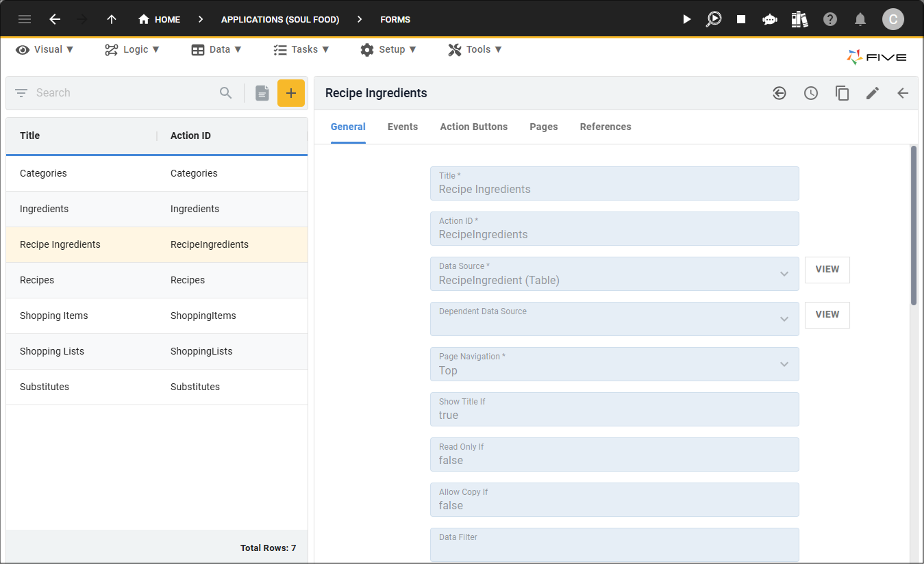Viewport: 924px width, 564px height.
Task: Expand the Dependent Data Source dropdown
Action: point(784,319)
